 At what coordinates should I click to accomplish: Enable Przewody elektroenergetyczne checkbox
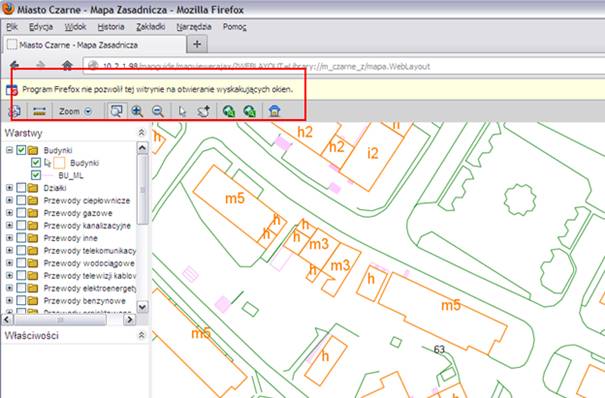(x=21, y=288)
